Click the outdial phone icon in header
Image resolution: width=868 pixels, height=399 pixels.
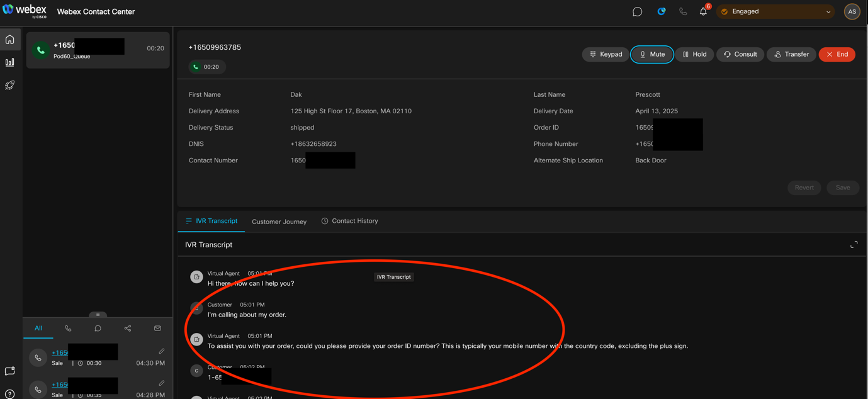(x=683, y=11)
